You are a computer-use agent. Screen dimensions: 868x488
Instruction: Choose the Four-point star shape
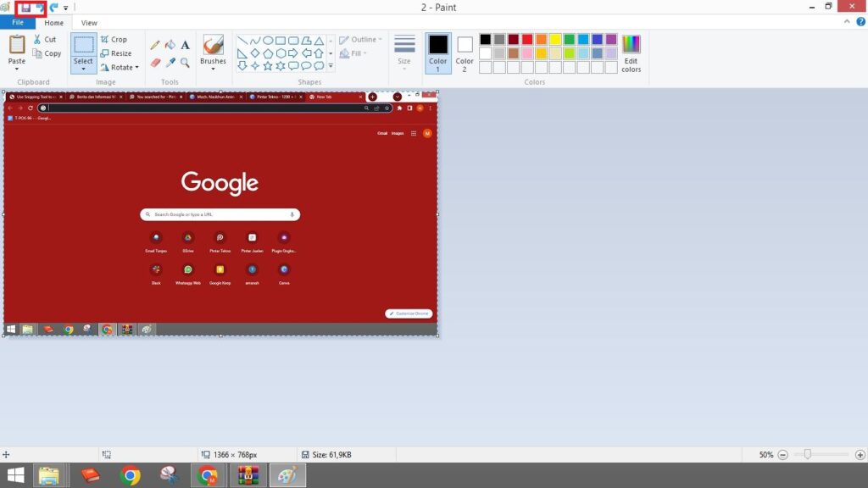click(x=254, y=66)
